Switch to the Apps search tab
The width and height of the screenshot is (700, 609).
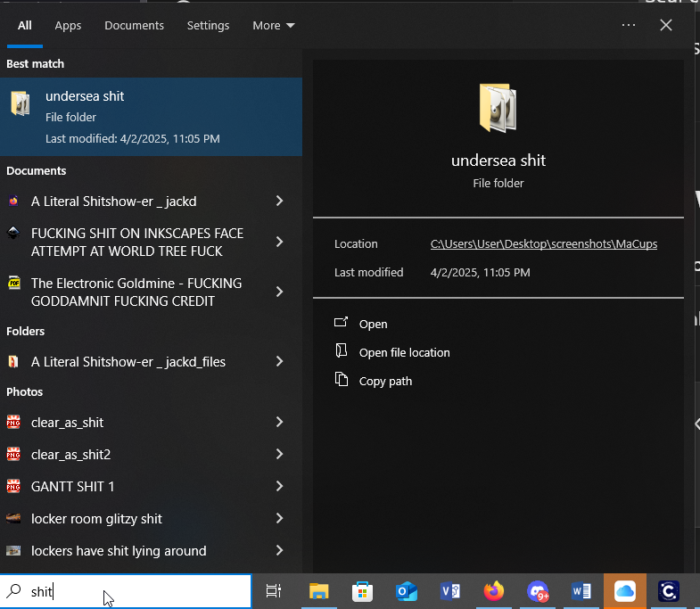coord(68,26)
